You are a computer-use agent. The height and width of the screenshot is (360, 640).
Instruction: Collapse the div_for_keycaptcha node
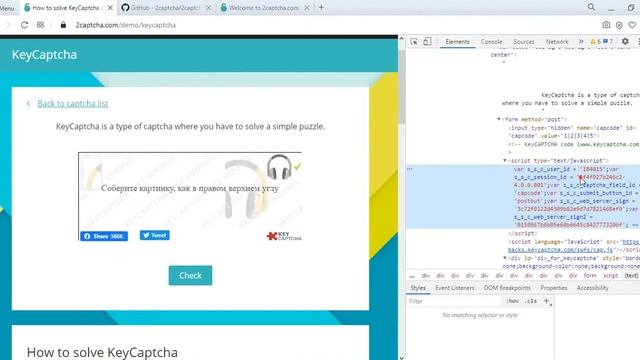click(x=505, y=258)
